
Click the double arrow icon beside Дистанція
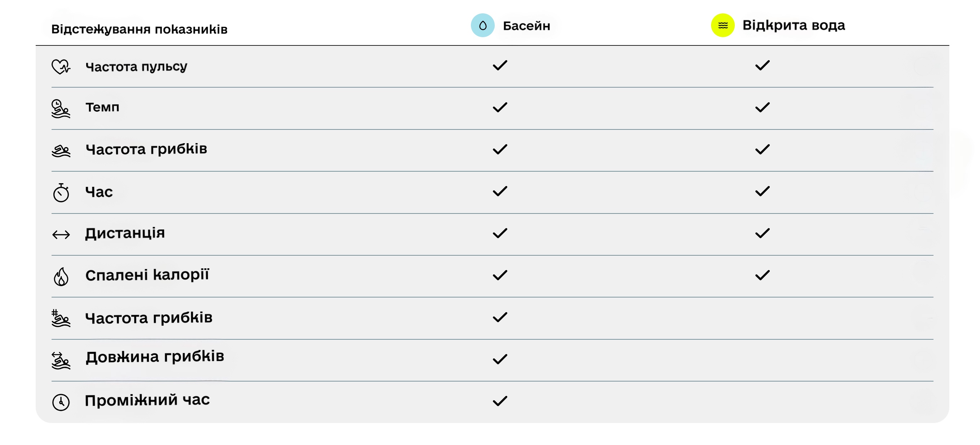pos(61,234)
